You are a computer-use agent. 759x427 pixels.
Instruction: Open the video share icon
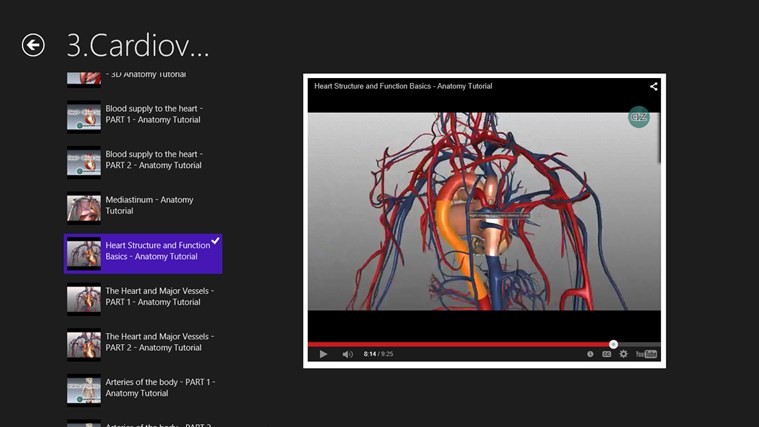tap(653, 87)
